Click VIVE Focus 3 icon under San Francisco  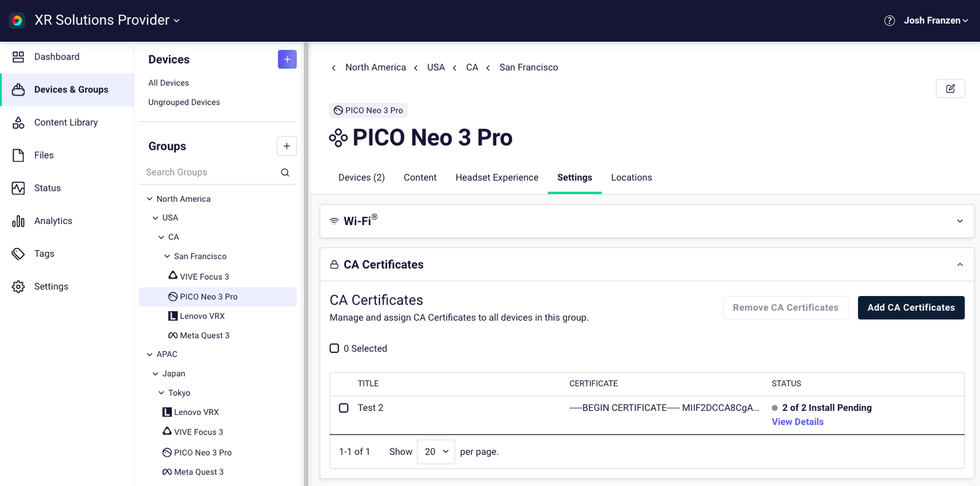coord(173,276)
